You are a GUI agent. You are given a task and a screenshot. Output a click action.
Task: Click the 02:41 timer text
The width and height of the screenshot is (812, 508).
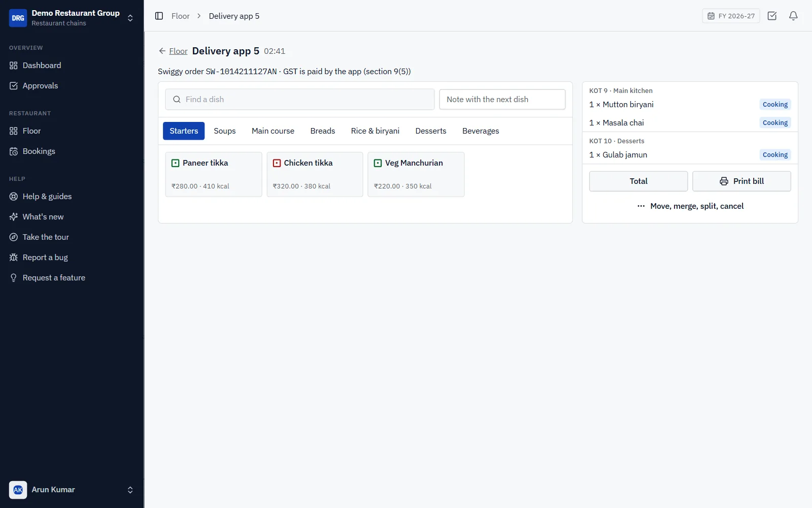[x=275, y=51]
